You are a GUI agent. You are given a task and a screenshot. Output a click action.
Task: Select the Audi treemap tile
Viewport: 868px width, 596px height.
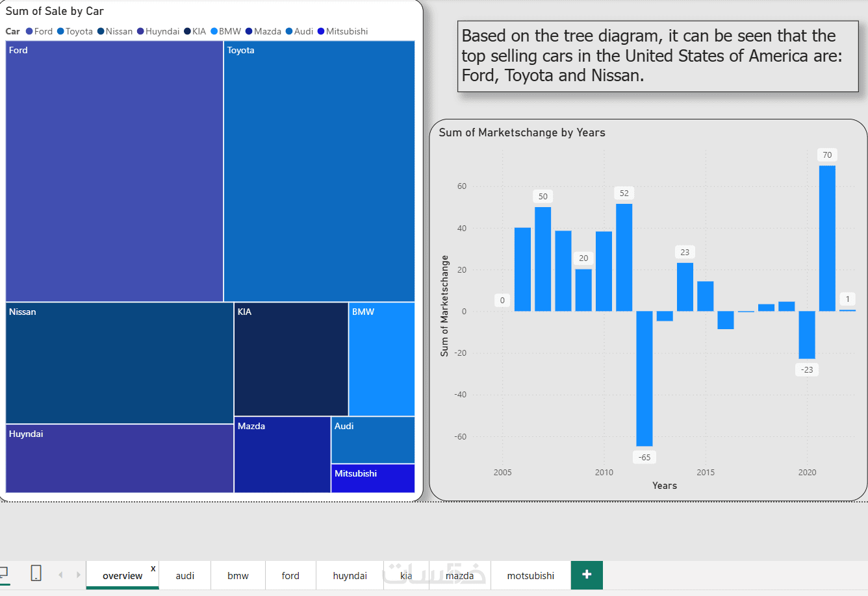point(373,440)
